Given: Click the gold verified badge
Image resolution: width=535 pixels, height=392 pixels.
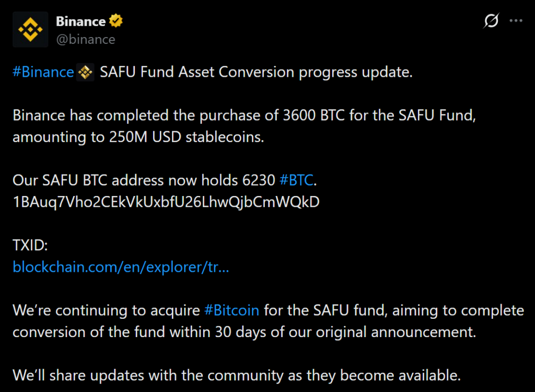Looking at the screenshot, I should coord(116,21).
